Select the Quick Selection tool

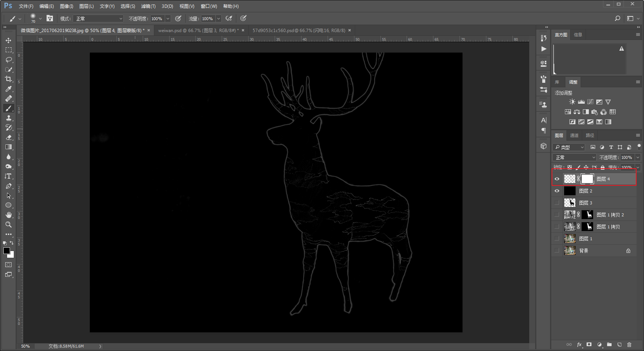point(9,69)
